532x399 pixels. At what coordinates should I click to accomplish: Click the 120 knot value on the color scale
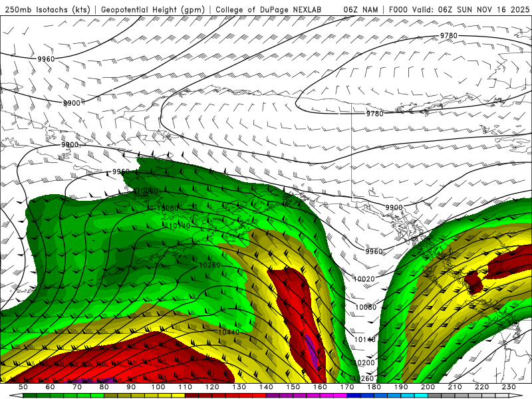(x=212, y=387)
